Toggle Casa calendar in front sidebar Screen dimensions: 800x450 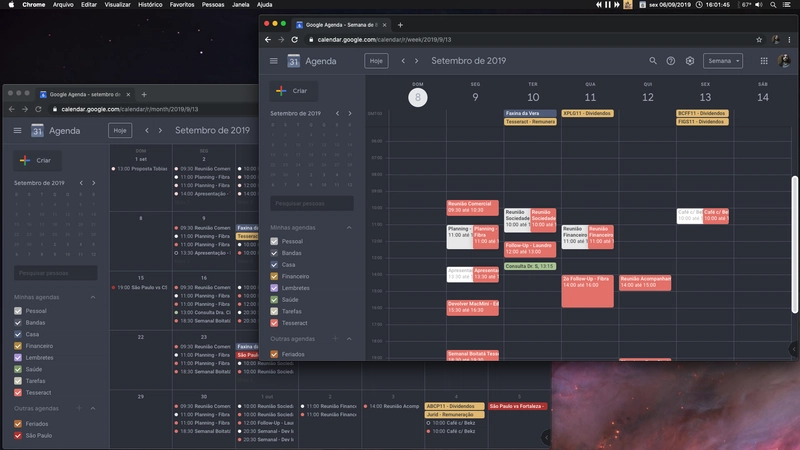click(274, 265)
